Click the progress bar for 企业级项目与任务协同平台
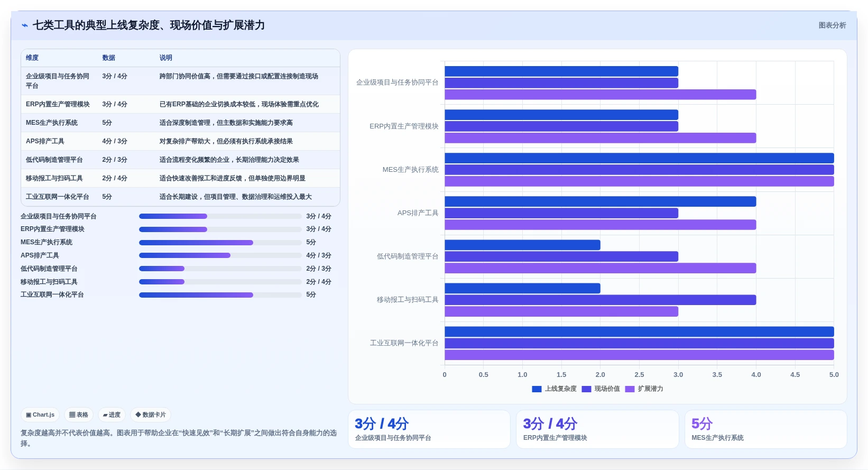The width and height of the screenshot is (868, 470). [220, 216]
